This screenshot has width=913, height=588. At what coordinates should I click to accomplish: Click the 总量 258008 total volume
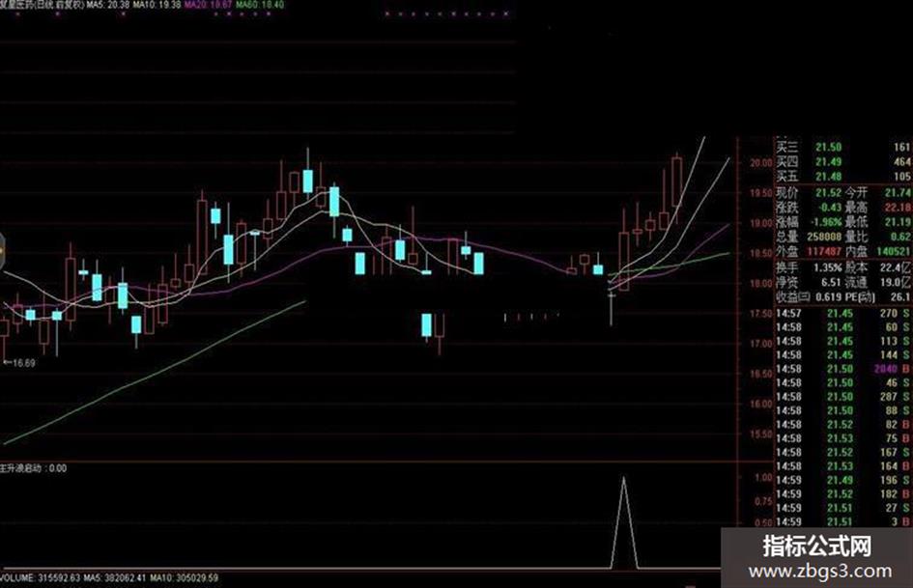(809, 237)
